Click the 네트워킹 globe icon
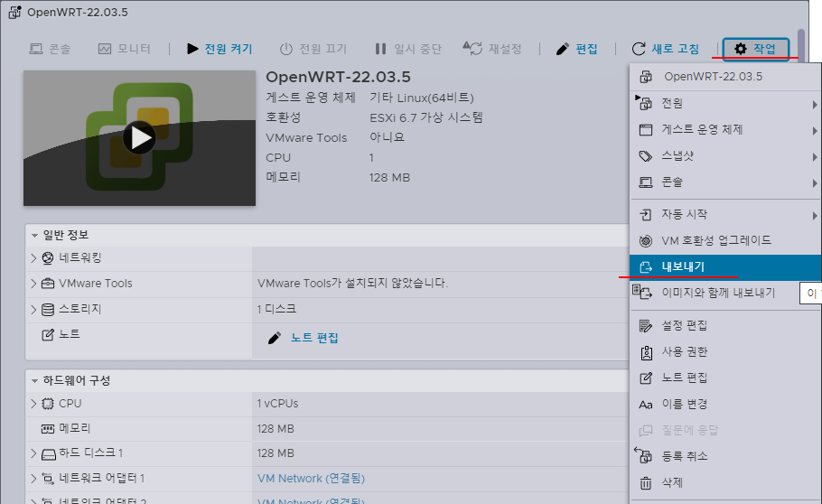This screenshot has width=822, height=504. [48, 258]
